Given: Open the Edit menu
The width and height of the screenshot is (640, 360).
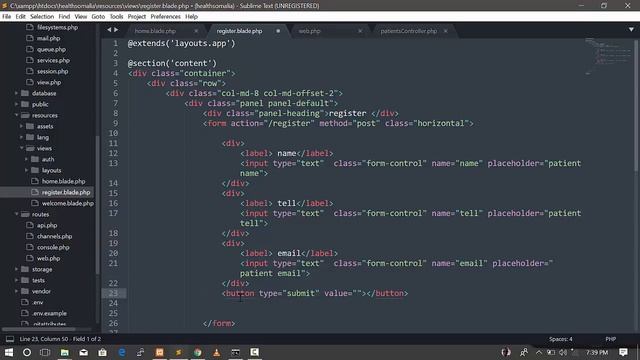Looking at the screenshot, I should point(20,17).
